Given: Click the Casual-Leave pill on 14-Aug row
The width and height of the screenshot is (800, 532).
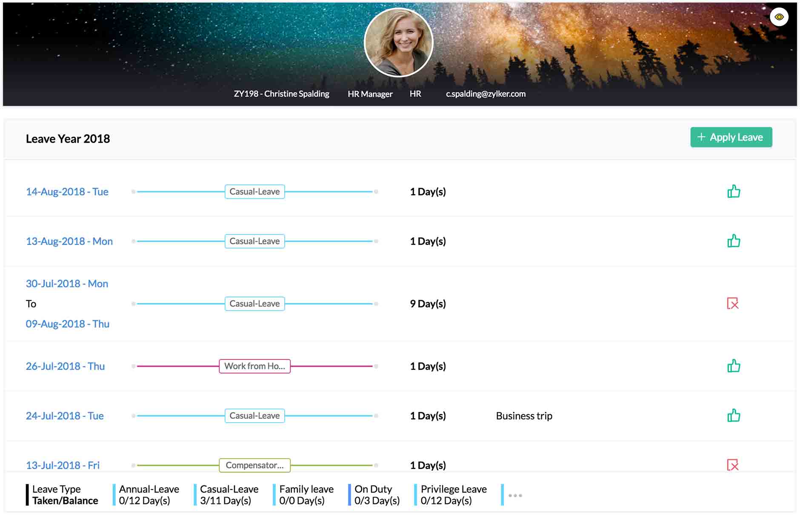Looking at the screenshot, I should [x=254, y=192].
